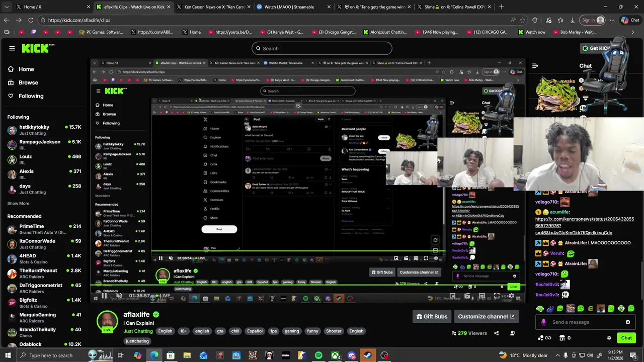Open the Just Chatting category link
644x362 pixels.
coord(138,331)
